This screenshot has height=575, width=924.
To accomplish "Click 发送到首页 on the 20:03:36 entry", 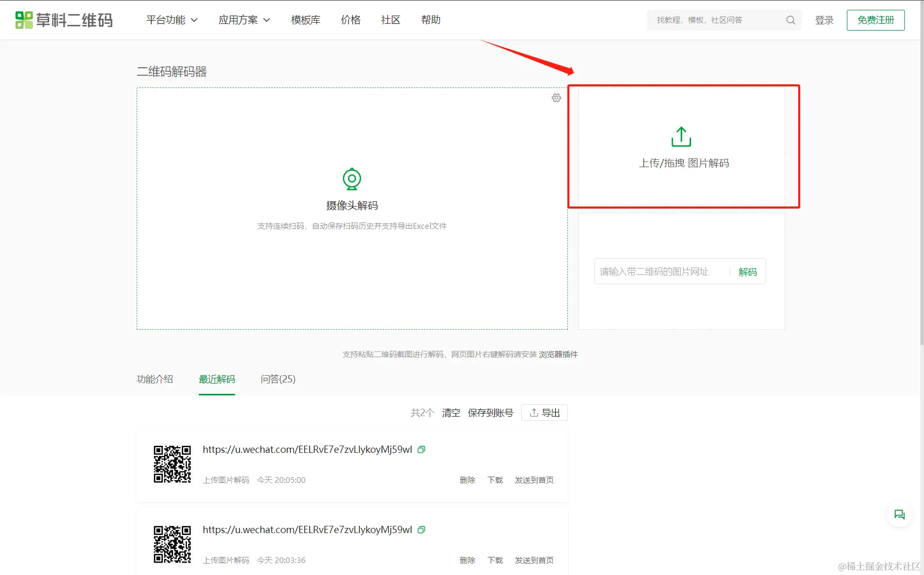I will [534, 561].
